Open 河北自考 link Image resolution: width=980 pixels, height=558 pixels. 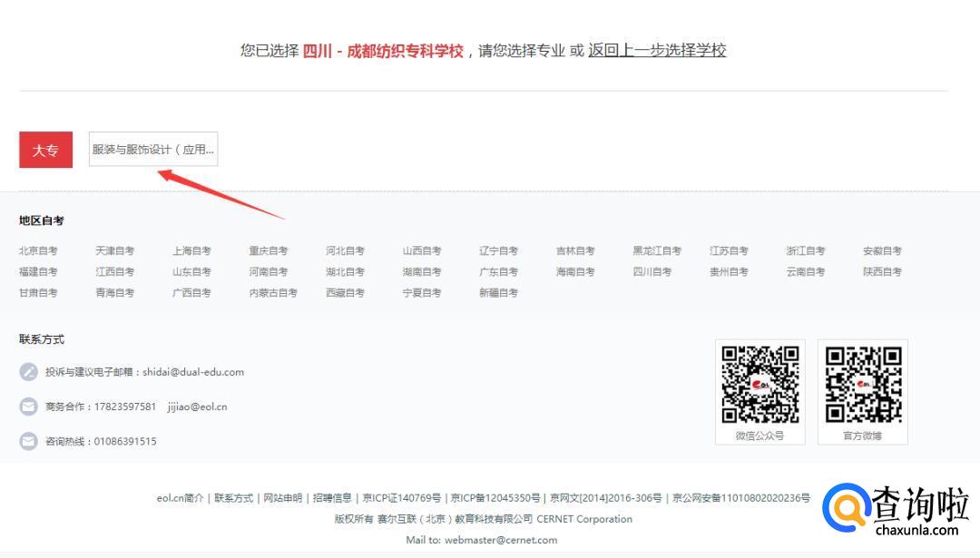click(345, 250)
